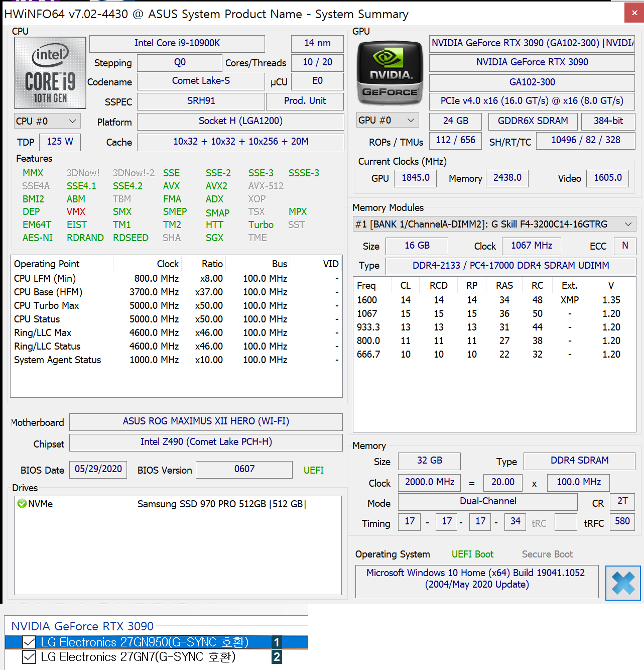The image size is (644, 670).
Task: Toggle the LG 27GN950 monitor checkbox
Action: click(x=29, y=642)
